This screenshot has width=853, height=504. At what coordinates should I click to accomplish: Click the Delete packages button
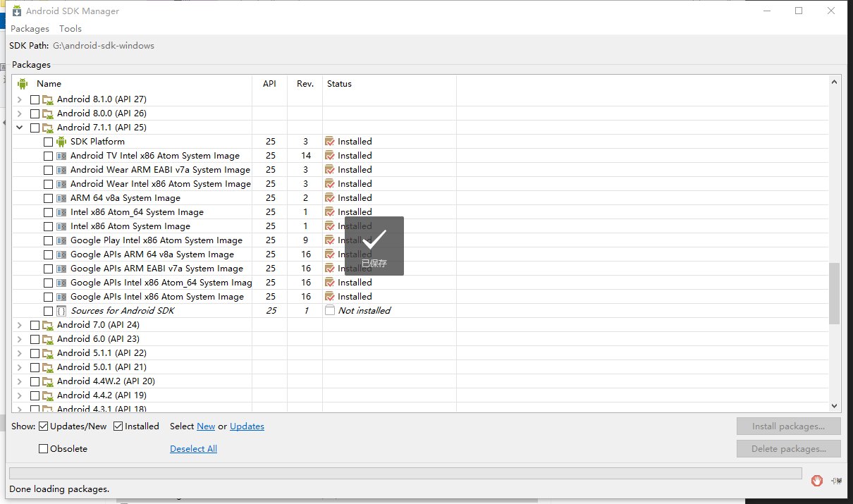[789, 449]
